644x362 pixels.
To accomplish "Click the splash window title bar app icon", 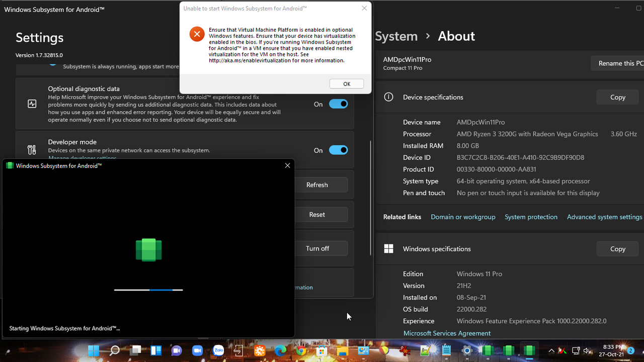I will click(10, 165).
